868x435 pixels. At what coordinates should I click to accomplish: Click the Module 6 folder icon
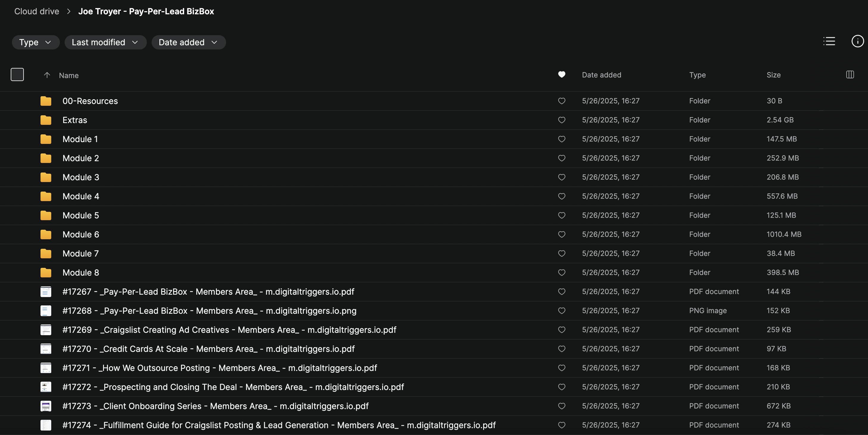pyautogui.click(x=46, y=234)
